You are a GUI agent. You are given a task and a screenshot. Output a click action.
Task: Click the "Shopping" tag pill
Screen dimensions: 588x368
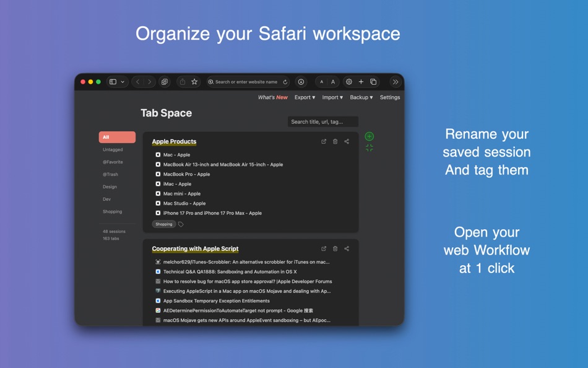[163, 224]
